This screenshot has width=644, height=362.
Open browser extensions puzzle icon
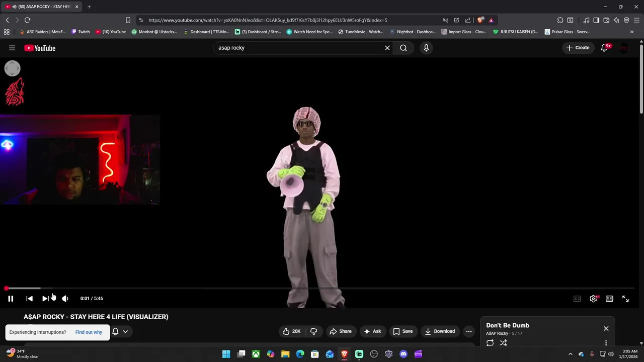pos(560,20)
